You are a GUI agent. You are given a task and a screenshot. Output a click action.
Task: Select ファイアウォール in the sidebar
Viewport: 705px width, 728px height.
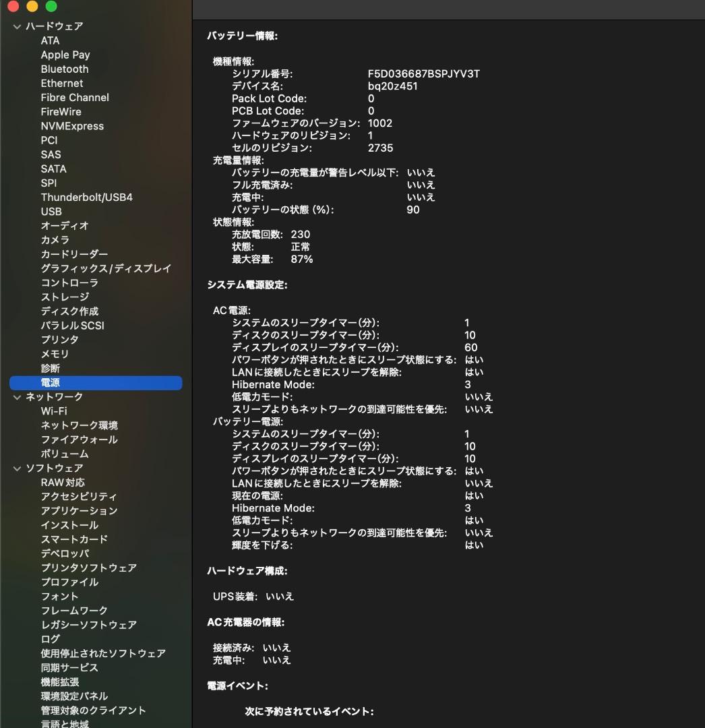pyautogui.click(x=79, y=439)
